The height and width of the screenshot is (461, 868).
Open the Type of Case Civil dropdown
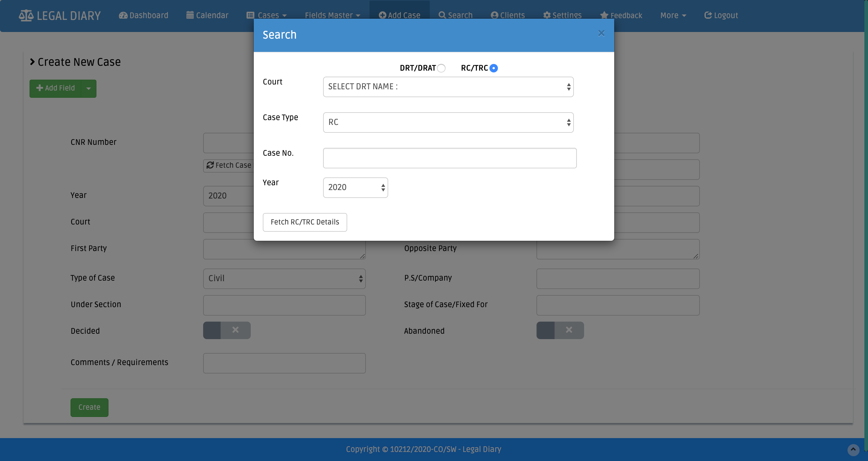[x=284, y=278]
